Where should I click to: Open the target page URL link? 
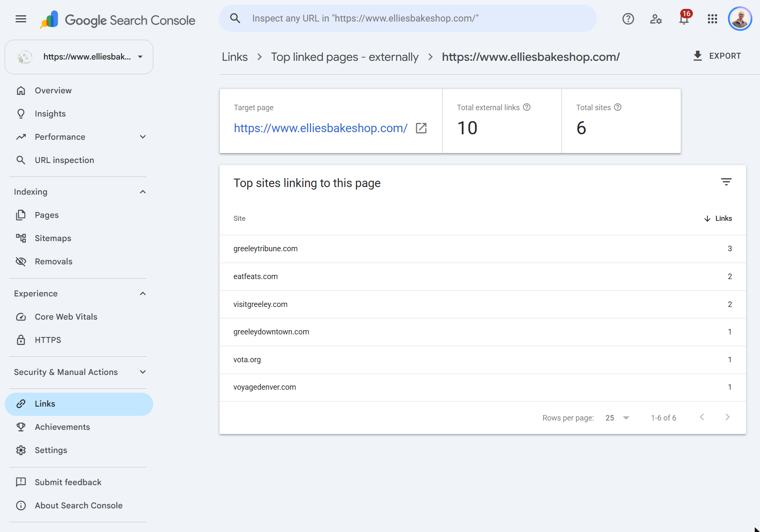point(320,128)
